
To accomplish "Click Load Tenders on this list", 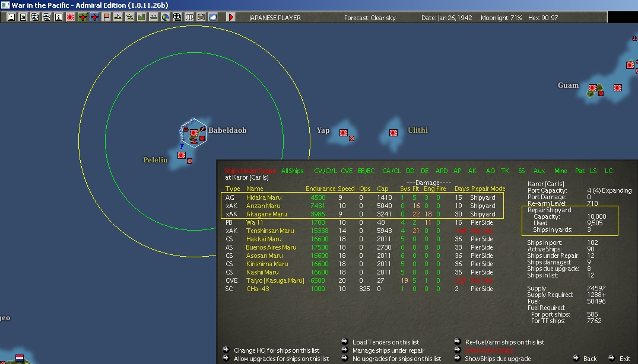I will [x=386, y=342].
